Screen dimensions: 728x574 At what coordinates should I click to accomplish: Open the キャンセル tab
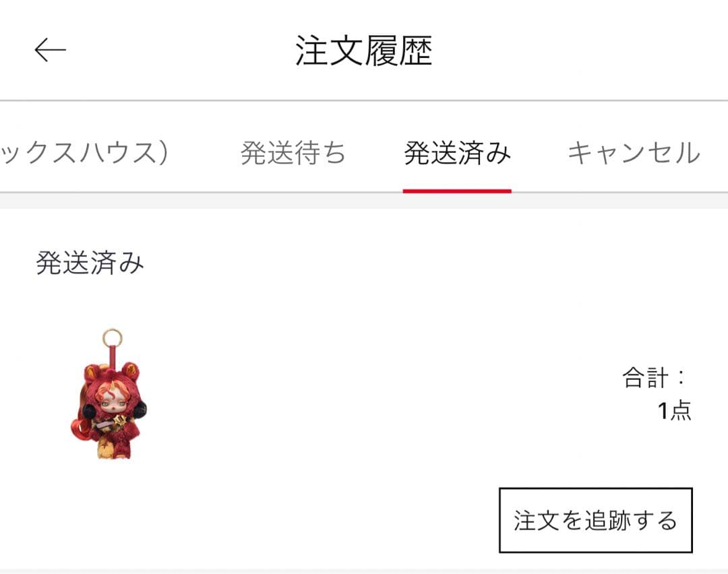pyautogui.click(x=634, y=153)
